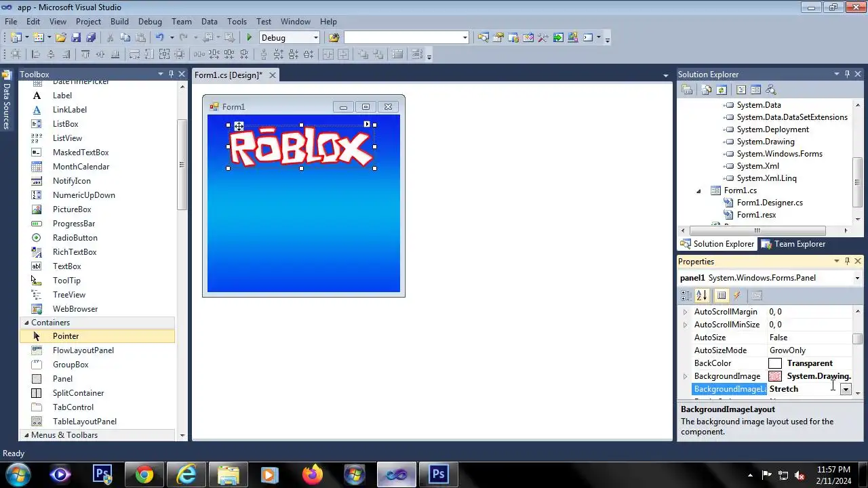Click the panel1 smart tag arrow glyph

[367, 124]
